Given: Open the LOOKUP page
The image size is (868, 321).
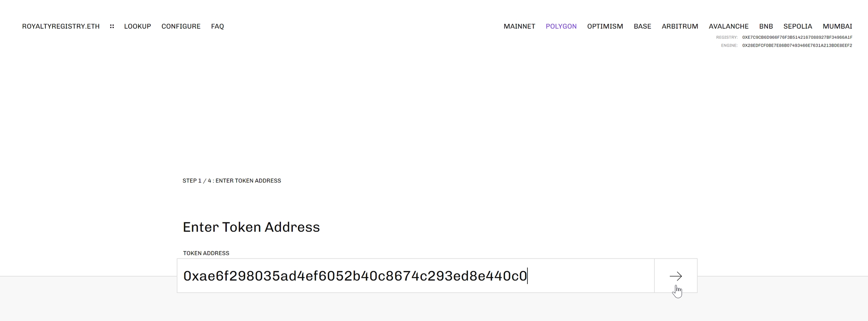Looking at the screenshot, I should [x=138, y=26].
